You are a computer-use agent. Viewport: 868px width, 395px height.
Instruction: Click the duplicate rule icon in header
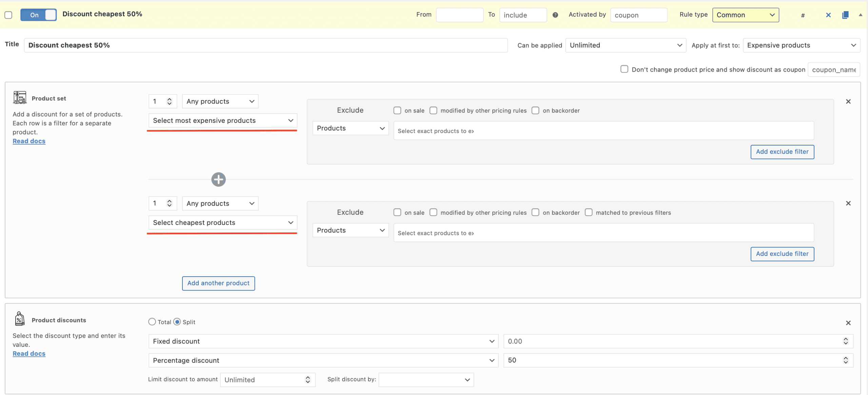point(845,15)
